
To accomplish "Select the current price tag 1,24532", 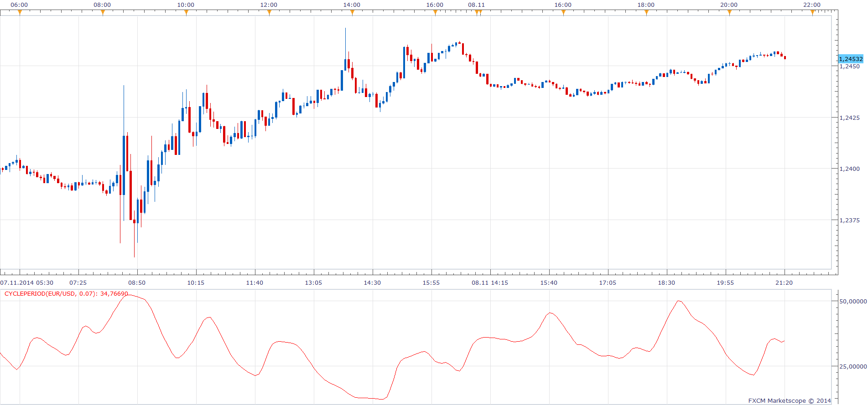I will pyautogui.click(x=851, y=59).
